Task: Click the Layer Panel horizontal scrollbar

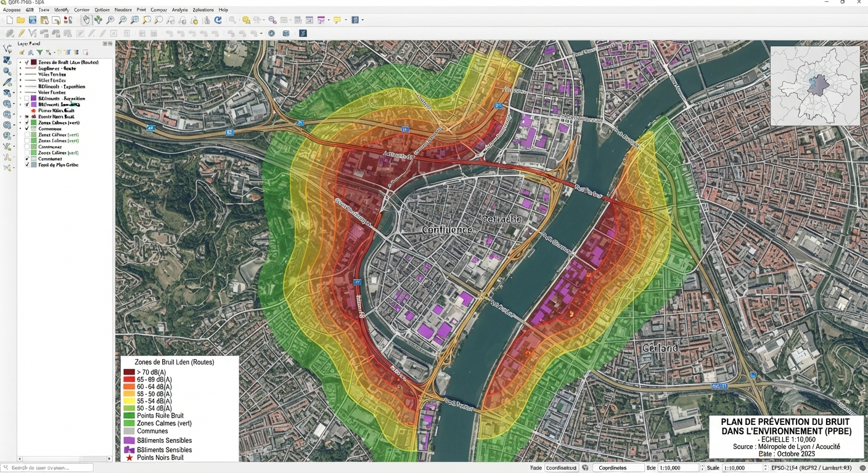Action: (65, 459)
